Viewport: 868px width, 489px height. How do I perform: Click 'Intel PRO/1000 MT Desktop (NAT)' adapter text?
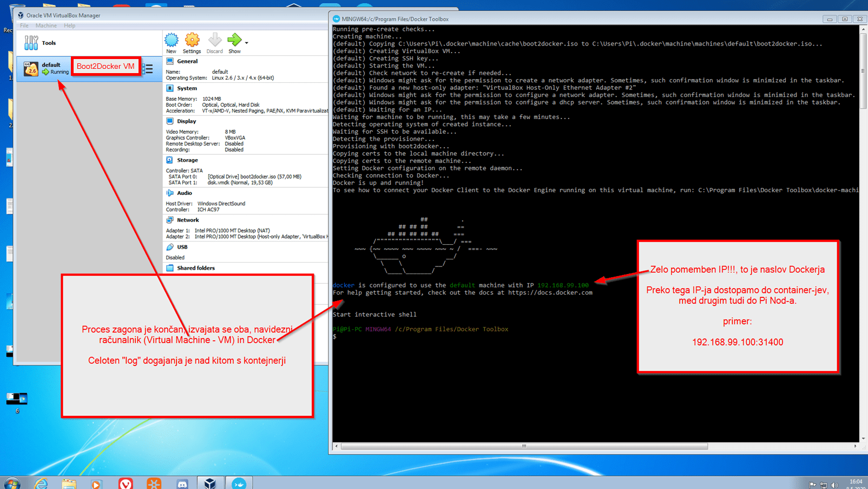pos(232,231)
